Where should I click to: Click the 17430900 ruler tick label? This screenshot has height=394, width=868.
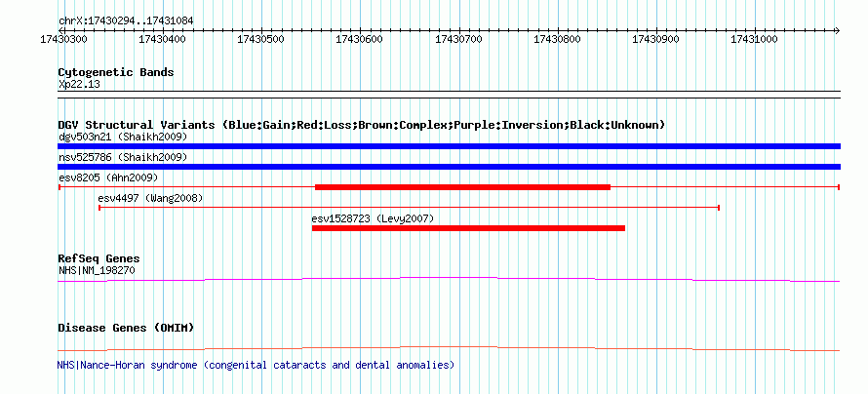[x=655, y=39]
